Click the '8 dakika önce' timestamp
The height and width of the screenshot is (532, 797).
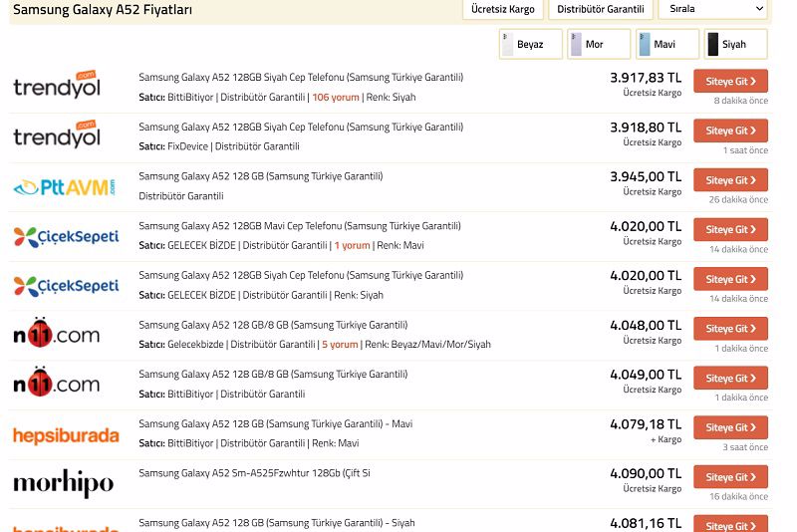pyautogui.click(x=740, y=101)
